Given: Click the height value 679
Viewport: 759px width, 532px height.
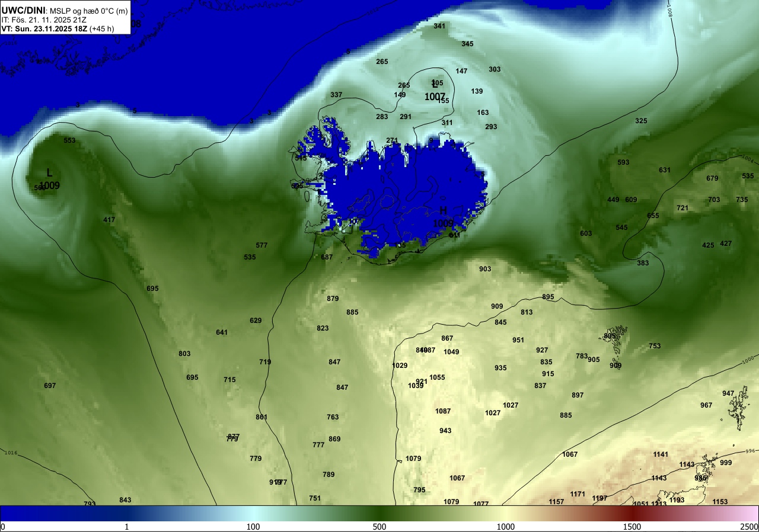Looking at the screenshot, I should pyautogui.click(x=712, y=178).
